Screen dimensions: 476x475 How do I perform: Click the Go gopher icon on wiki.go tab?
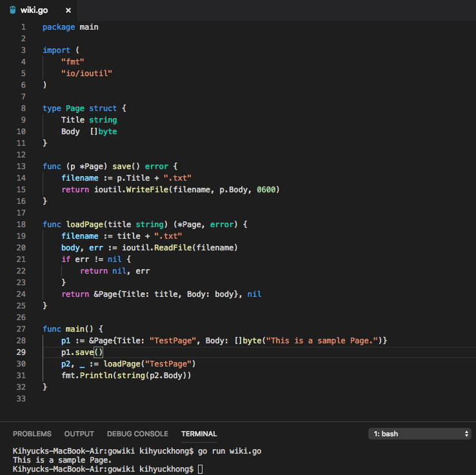coord(12,10)
